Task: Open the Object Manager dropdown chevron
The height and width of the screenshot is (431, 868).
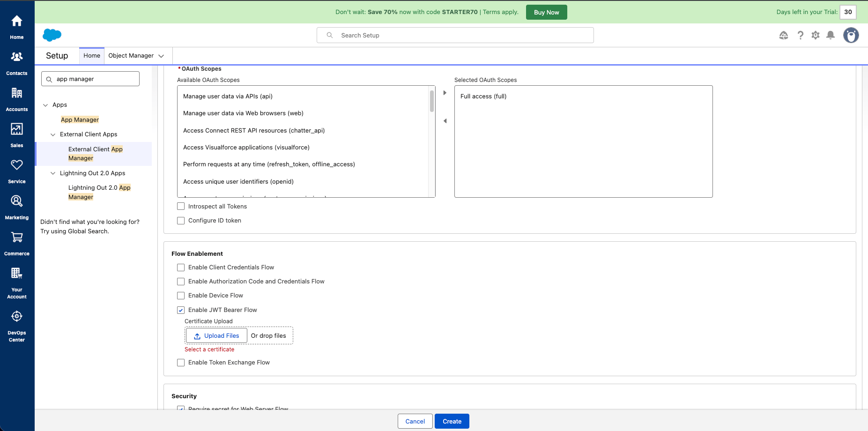Action: point(161,56)
